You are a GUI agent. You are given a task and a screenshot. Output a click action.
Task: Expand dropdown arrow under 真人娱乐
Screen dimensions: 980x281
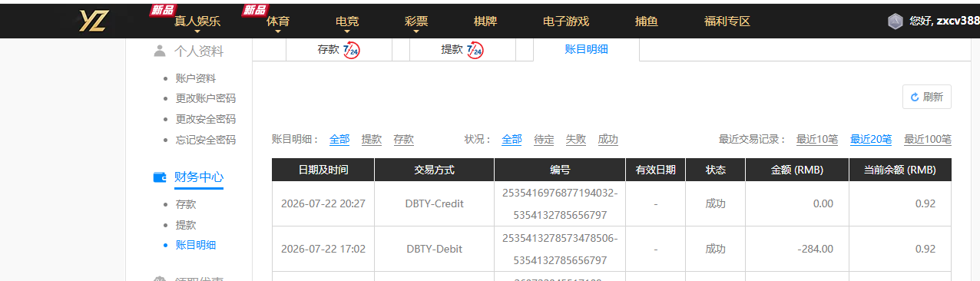point(197,32)
